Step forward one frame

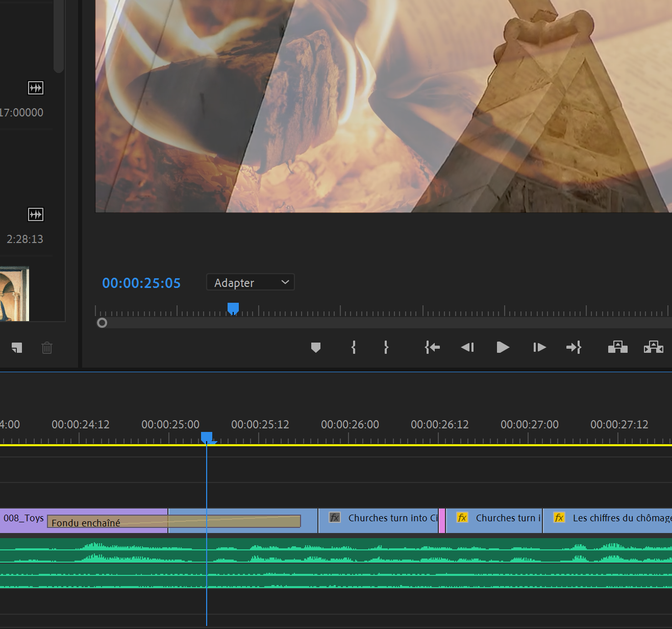point(539,348)
